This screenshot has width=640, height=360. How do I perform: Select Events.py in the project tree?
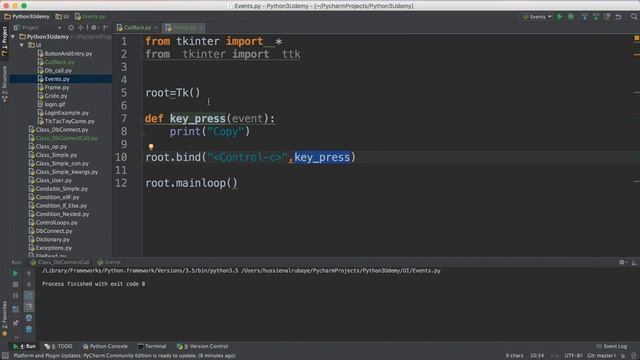click(53, 79)
